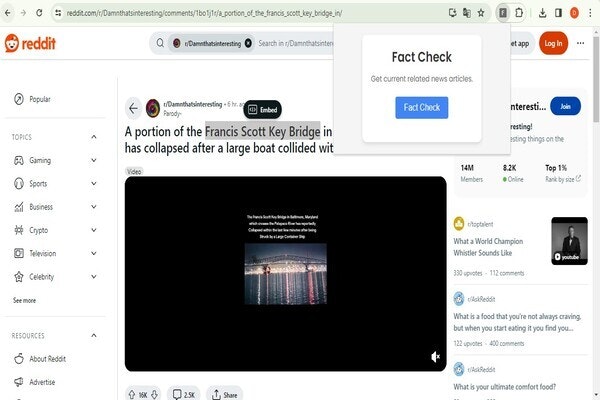Open the browser downloads icon

tap(542, 13)
